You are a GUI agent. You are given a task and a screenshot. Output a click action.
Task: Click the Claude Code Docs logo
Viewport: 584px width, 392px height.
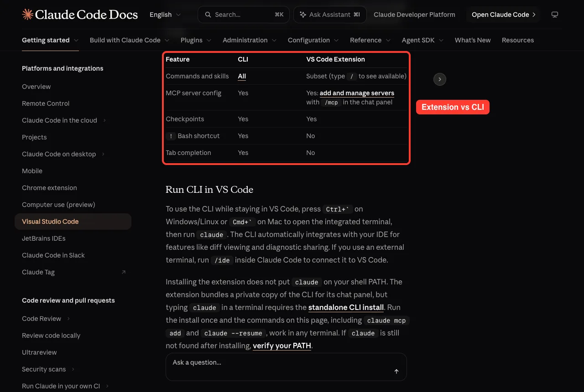80,15
